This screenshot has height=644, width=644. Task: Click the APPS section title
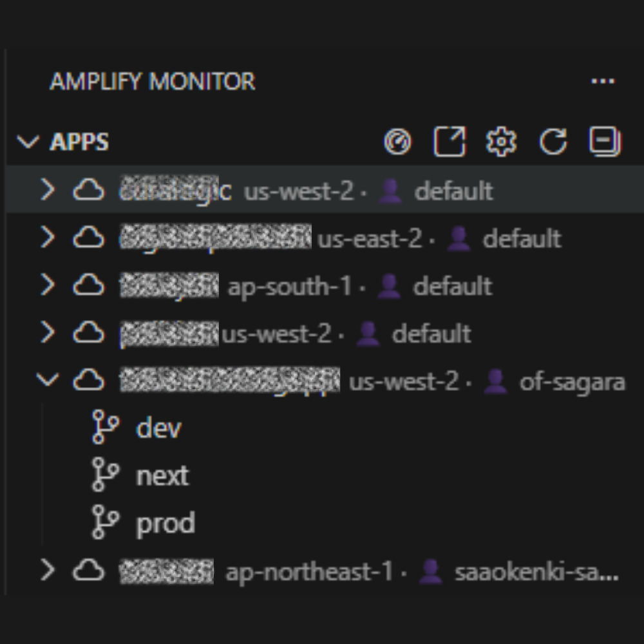point(79,143)
